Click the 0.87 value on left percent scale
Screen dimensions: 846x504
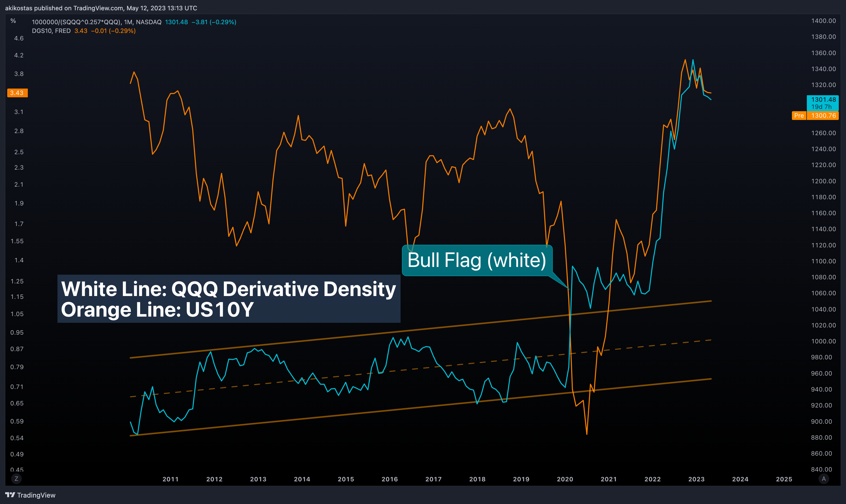coord(17,349)
